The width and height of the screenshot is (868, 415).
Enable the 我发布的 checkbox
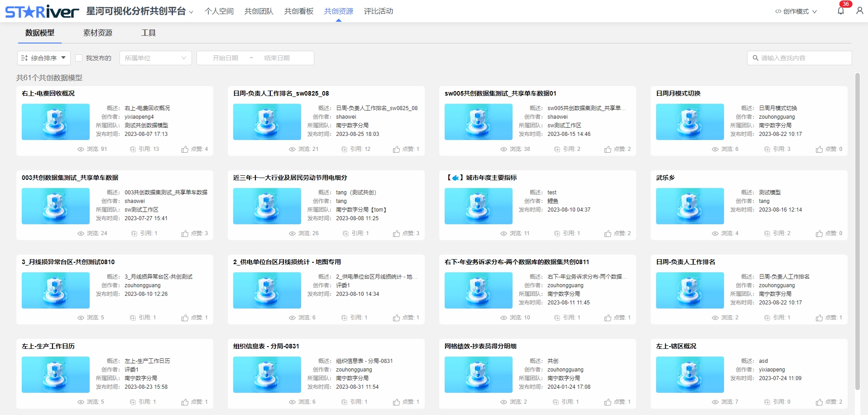79,58
